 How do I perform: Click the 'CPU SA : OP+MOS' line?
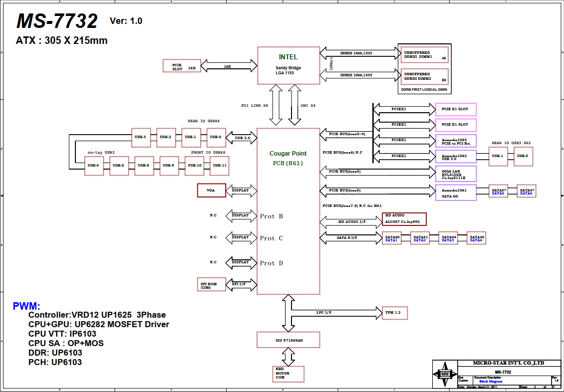[x=66, y=343]
